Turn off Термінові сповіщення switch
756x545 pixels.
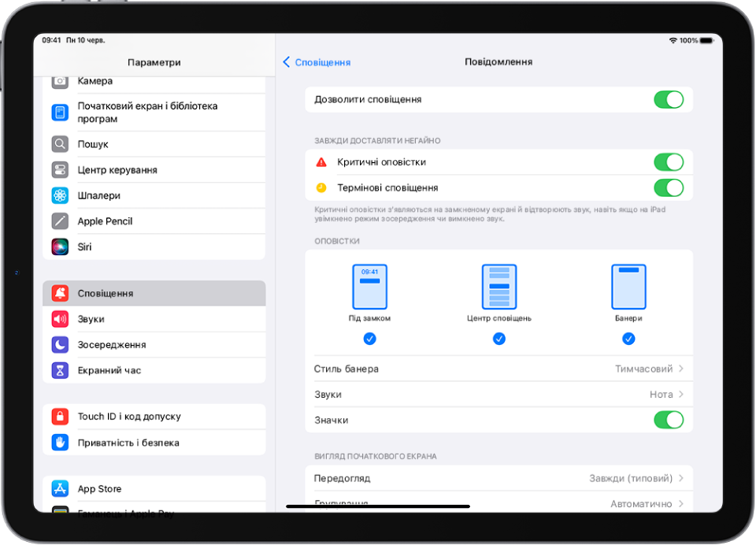tap(669, 187)
